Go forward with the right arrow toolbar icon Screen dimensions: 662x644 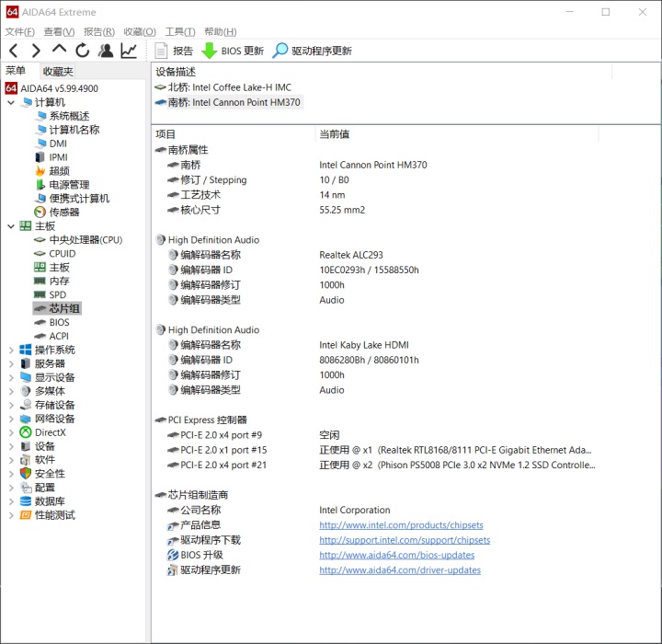coord(36,51)
